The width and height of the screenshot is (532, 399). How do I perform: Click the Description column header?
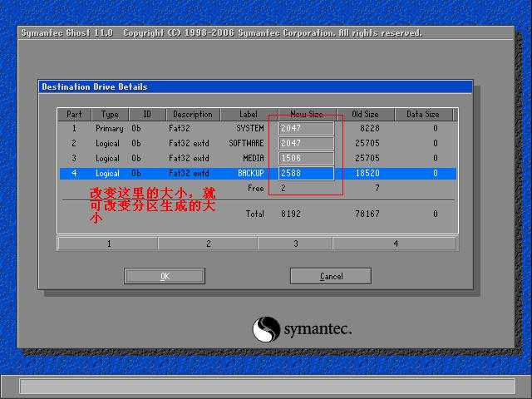[193, 115]
